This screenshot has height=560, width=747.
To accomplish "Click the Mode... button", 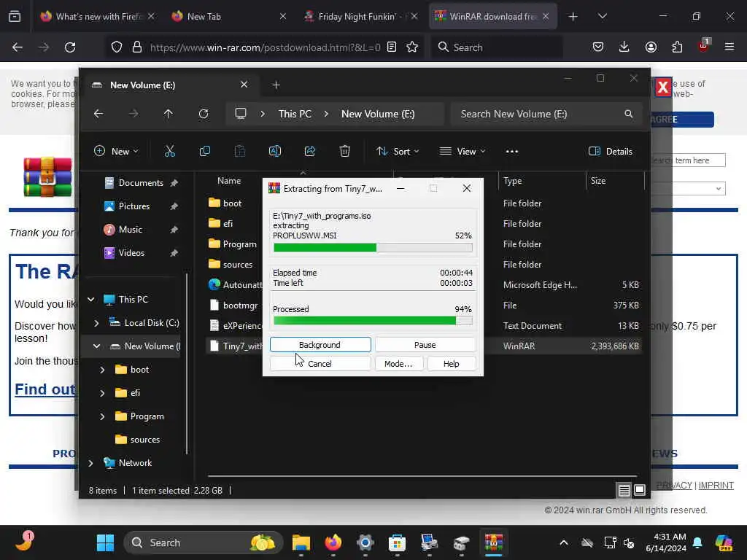I will pos(398,364).
